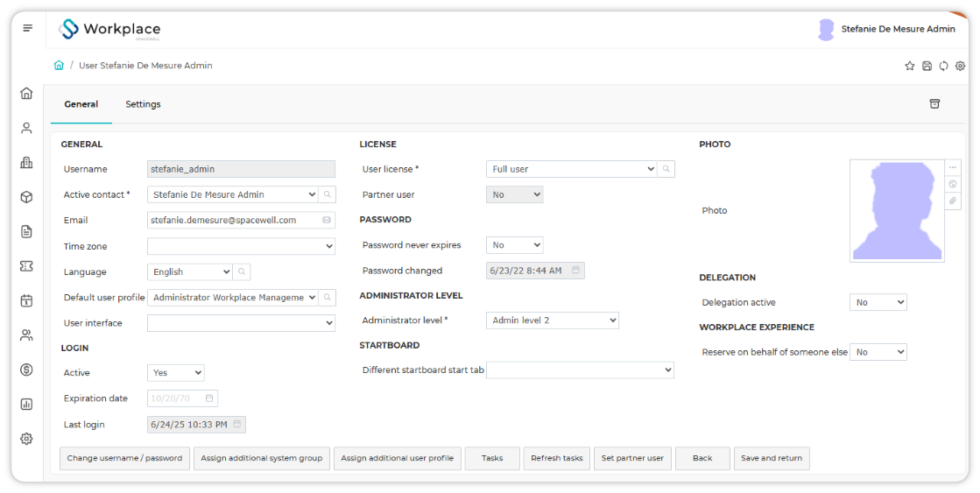The image size is (980, 493).
Task: Click Save and return button
Action: pyautogui.click(x=772, y=458)
